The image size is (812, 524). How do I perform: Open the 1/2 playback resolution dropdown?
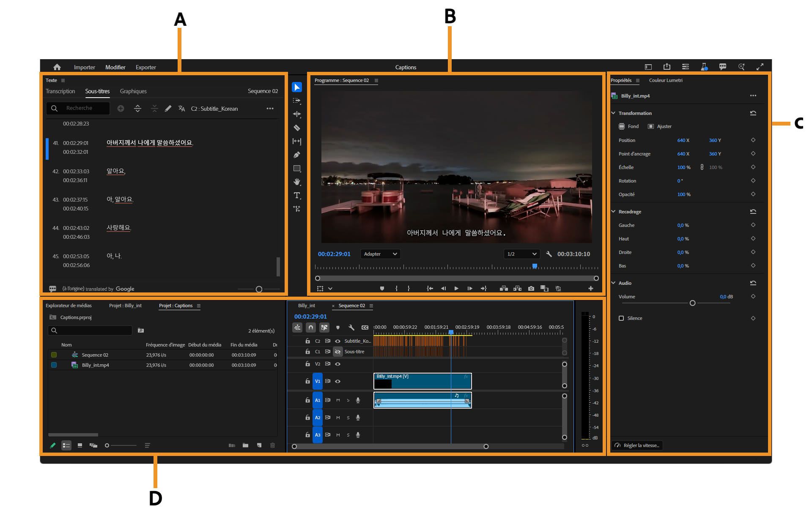click(521, 254)
